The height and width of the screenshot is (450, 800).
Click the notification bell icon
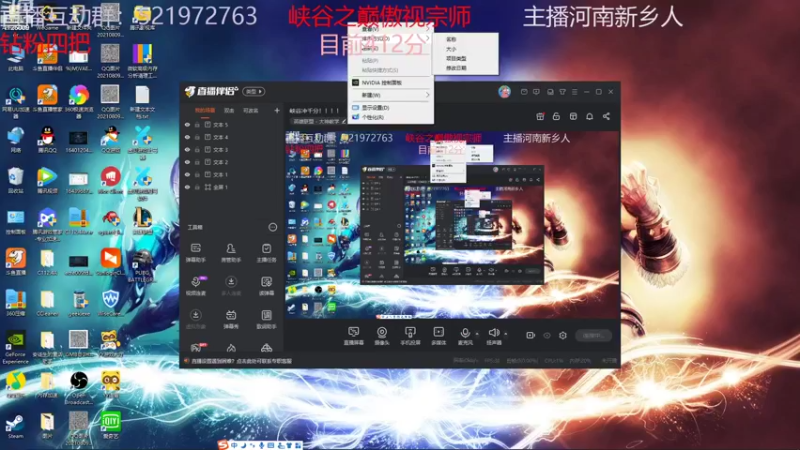coord(589,116)
